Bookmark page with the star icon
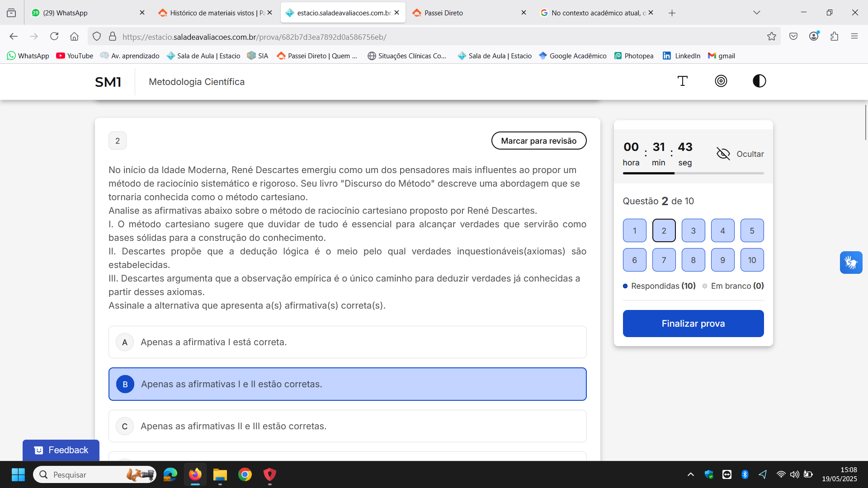 pos(771,37)
